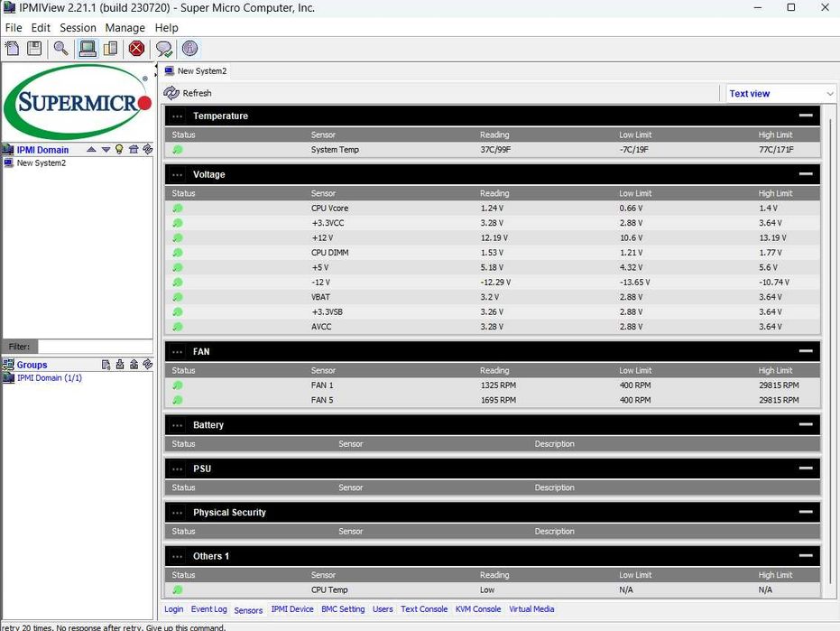Image resolution: width=840 pixels, height=631 pixels.
Task: Open the Manage menu
Action: click(125, 28)
